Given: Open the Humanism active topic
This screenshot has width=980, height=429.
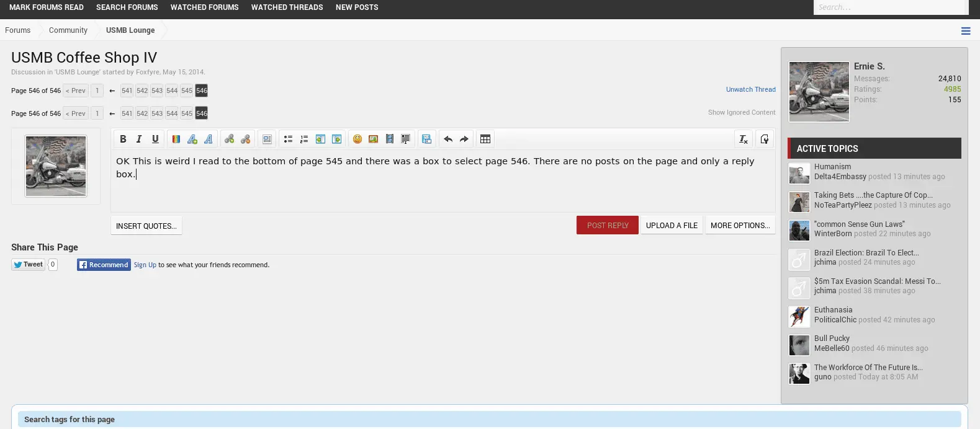Looking at the screenshot, I should [832, 167].
